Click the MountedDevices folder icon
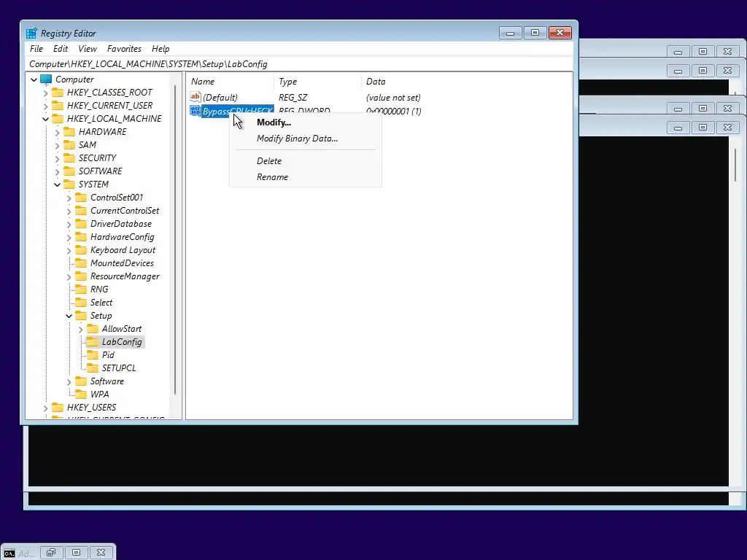 [82, 263]
